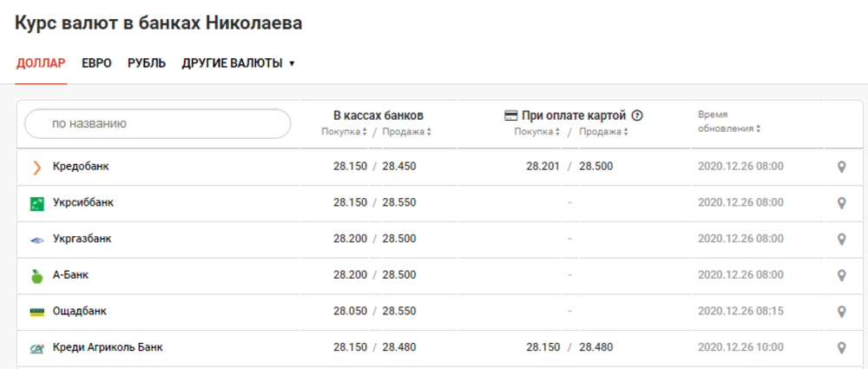Open map location for Укргазбанк
868x369 pixels.
tap(841, 239)
